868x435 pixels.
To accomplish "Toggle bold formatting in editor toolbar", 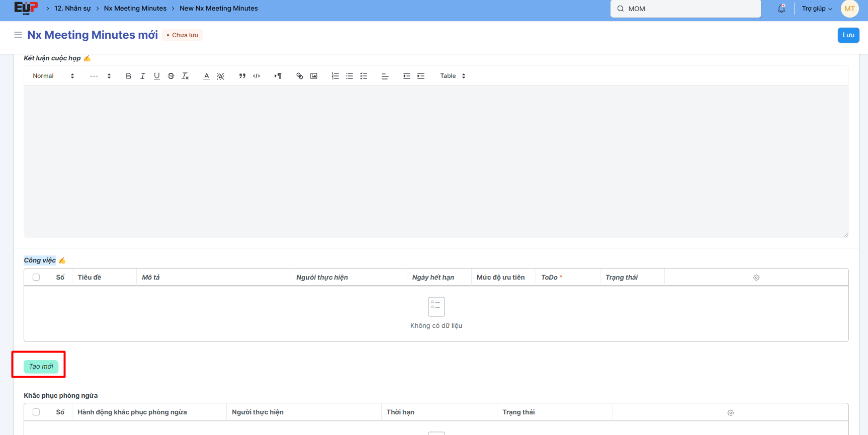I will (x=128, y=76).
